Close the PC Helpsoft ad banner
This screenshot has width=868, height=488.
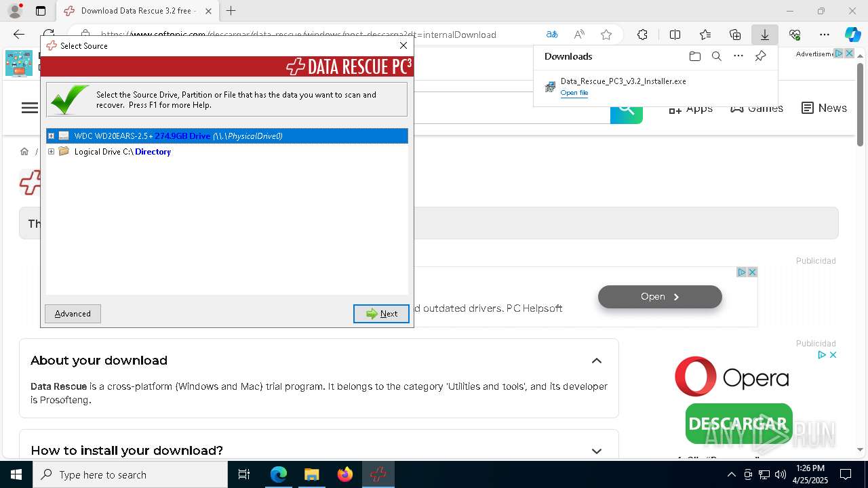[x=752, y=272]
